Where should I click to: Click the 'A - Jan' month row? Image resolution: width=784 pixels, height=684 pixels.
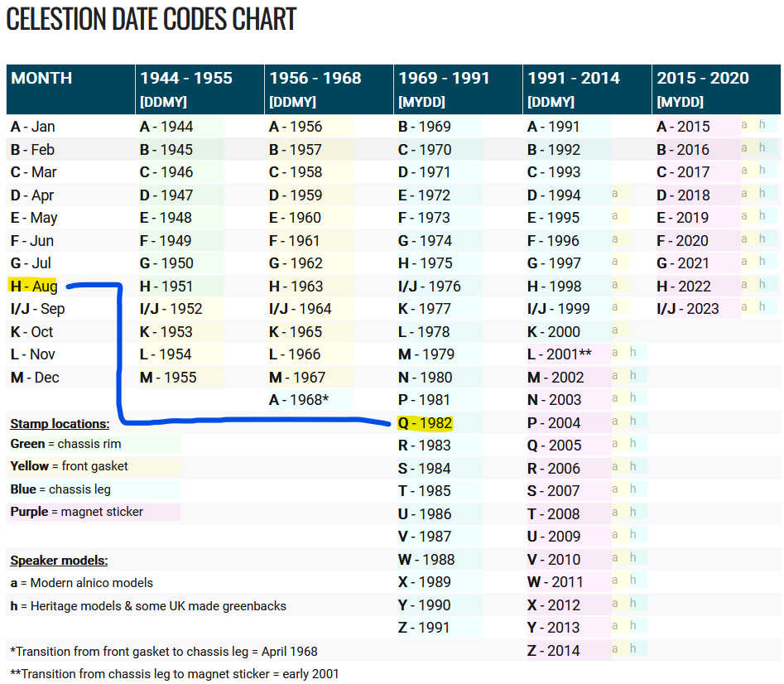pos(33,127)
